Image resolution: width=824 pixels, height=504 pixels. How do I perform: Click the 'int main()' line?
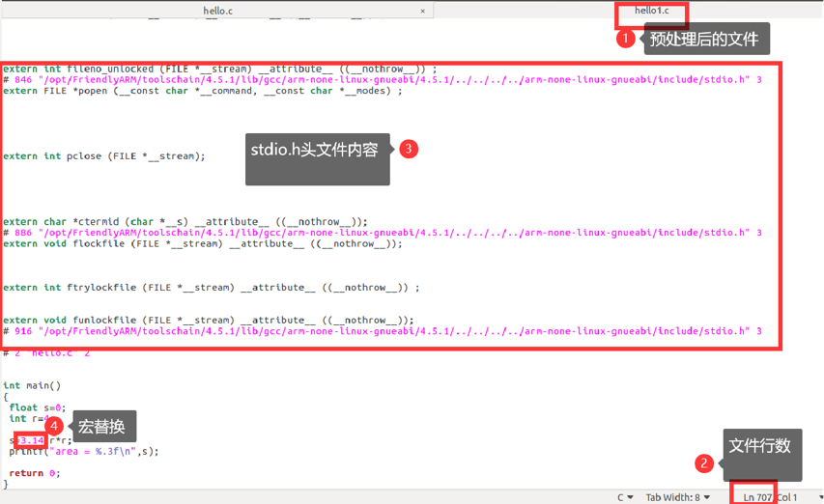point(32,385)
